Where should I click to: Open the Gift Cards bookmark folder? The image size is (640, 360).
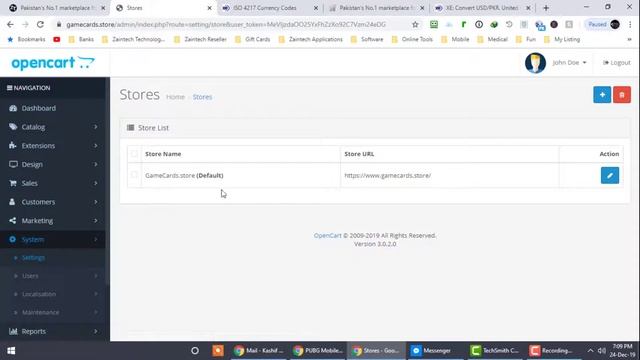253,40
